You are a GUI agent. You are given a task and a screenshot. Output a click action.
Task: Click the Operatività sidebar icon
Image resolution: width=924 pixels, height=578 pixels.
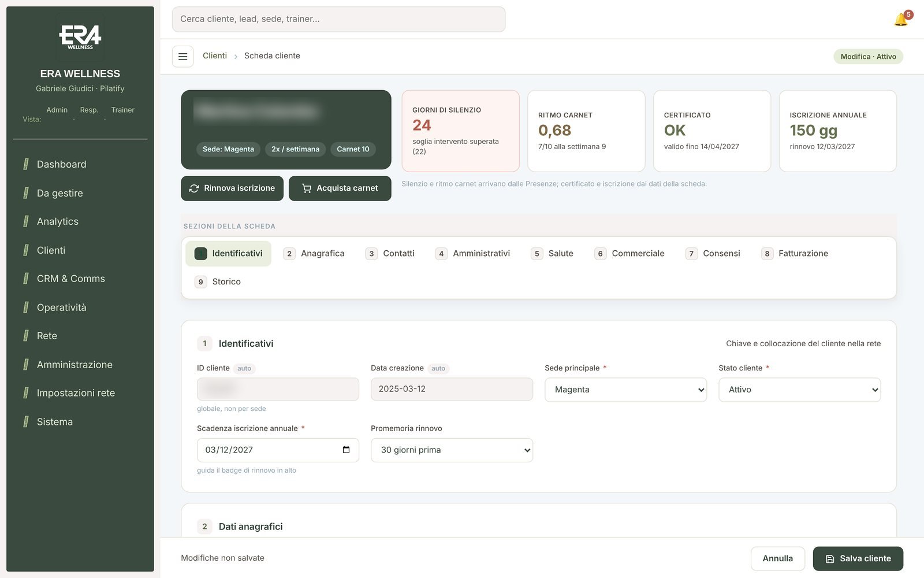25,307
